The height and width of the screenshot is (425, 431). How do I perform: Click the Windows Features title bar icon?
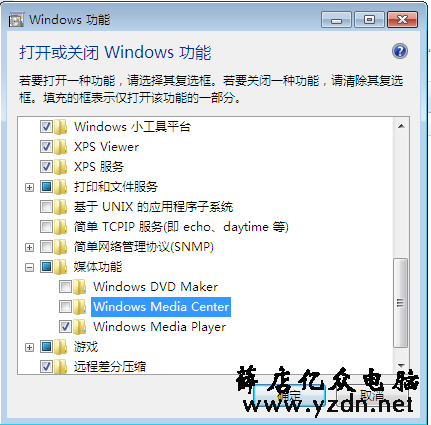click(16, 20)
